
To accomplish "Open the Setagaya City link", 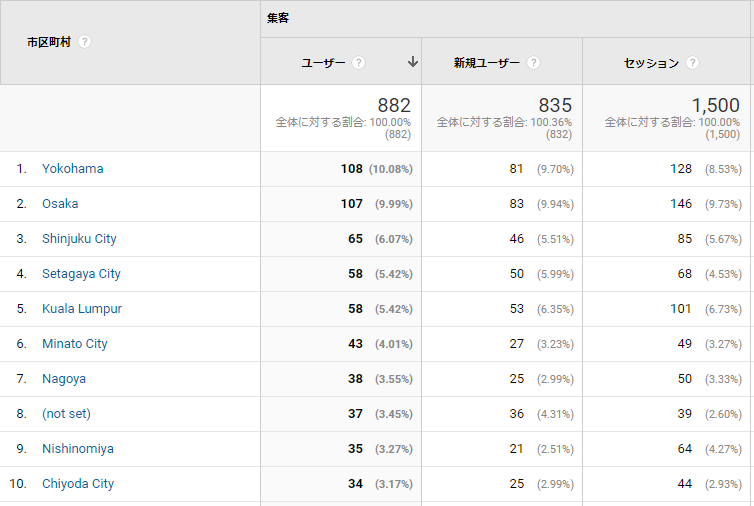I will click(81, 274).
